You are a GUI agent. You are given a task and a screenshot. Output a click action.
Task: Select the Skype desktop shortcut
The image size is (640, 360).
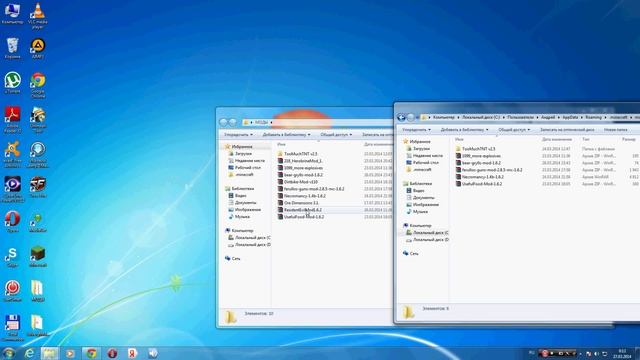(x=12, y=256)
